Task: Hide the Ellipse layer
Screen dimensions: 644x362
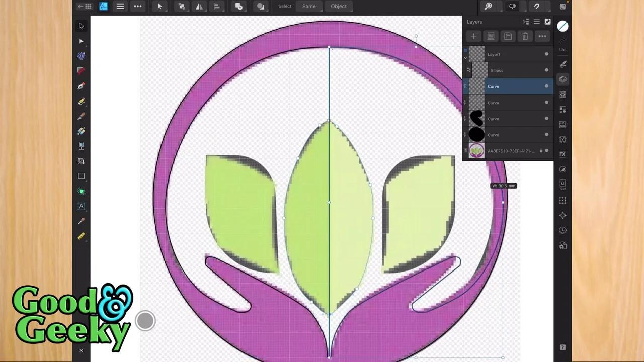Action: coord(546,70)
